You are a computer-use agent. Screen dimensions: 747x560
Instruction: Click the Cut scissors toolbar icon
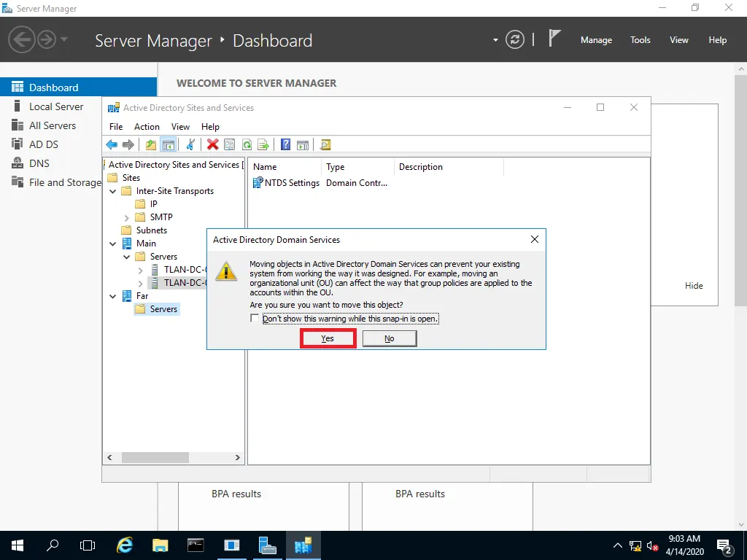coord(190,145)
